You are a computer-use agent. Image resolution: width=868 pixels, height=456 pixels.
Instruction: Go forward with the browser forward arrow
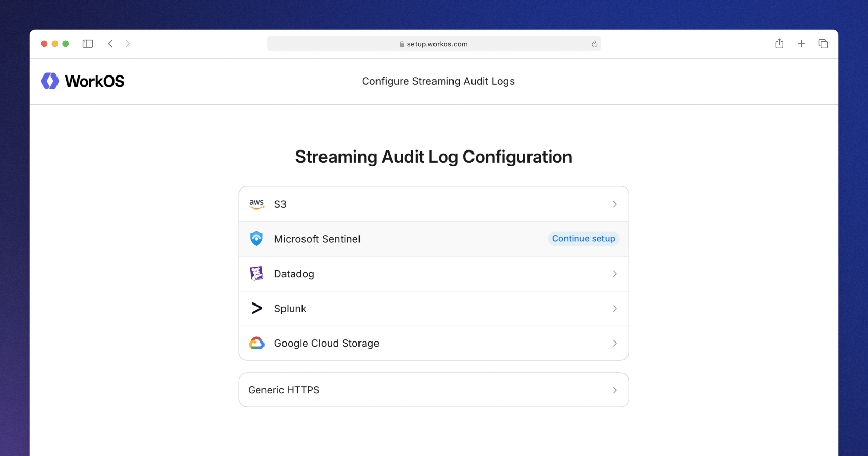coord(128,44)
